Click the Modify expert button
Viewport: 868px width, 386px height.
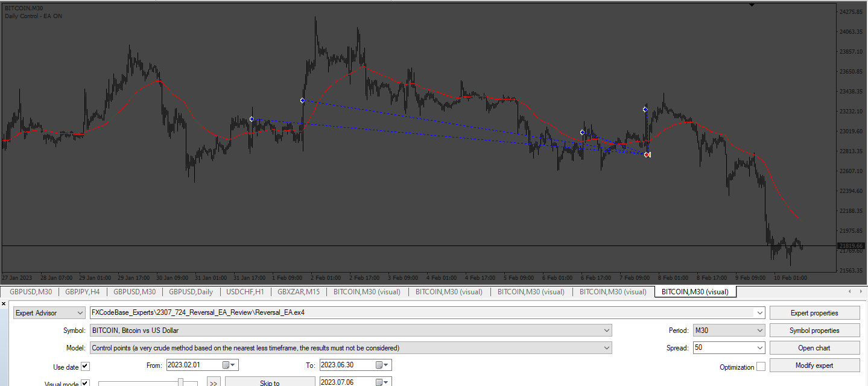tap(814, 365)
